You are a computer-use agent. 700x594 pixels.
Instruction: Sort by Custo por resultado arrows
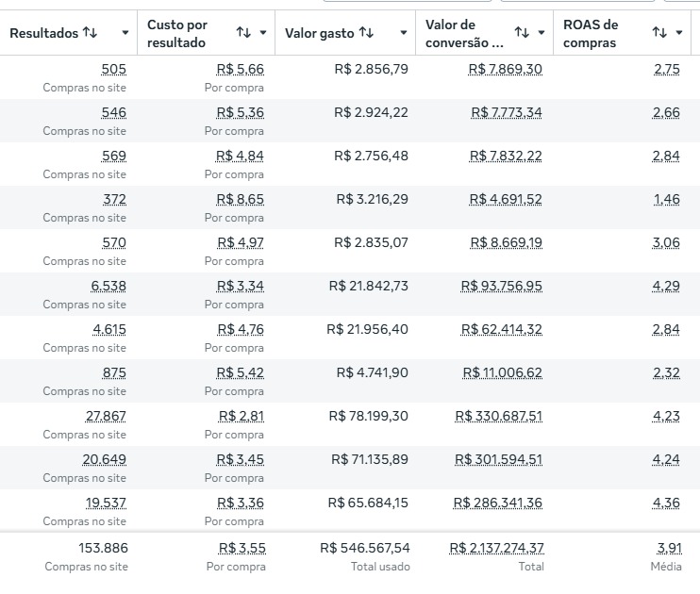(243, 32)
